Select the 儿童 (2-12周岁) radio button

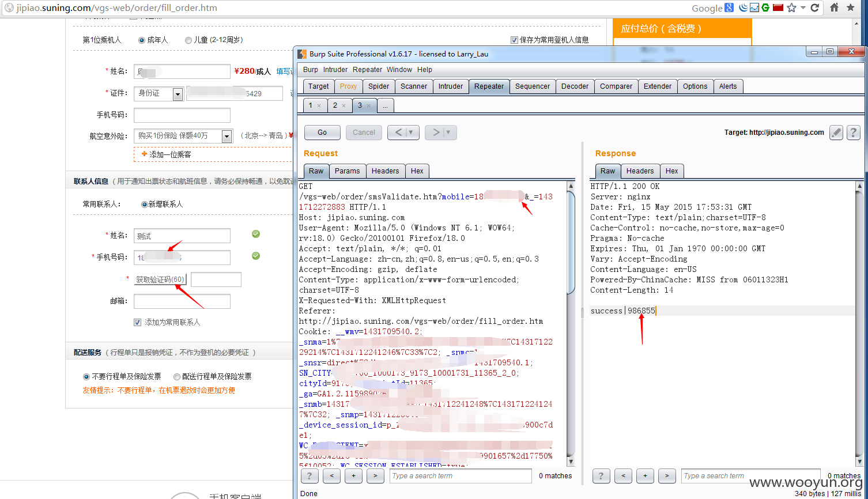coord(188,40)
